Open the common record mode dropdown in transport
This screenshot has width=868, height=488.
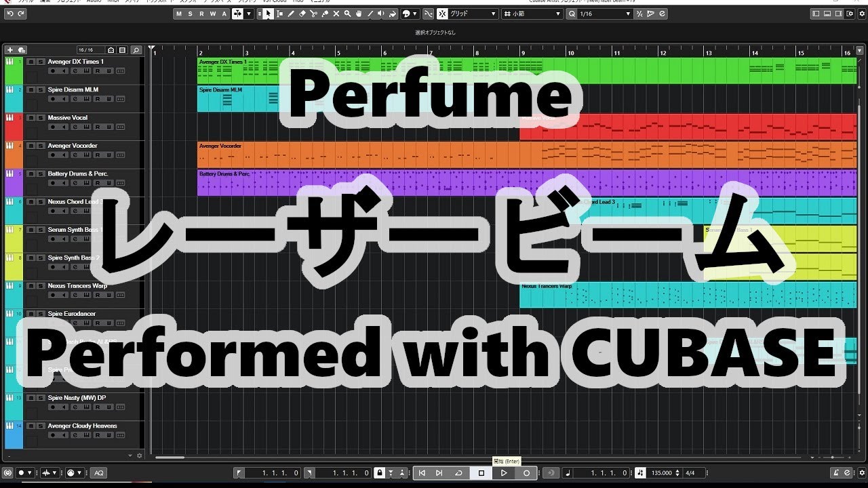[24, 473]
